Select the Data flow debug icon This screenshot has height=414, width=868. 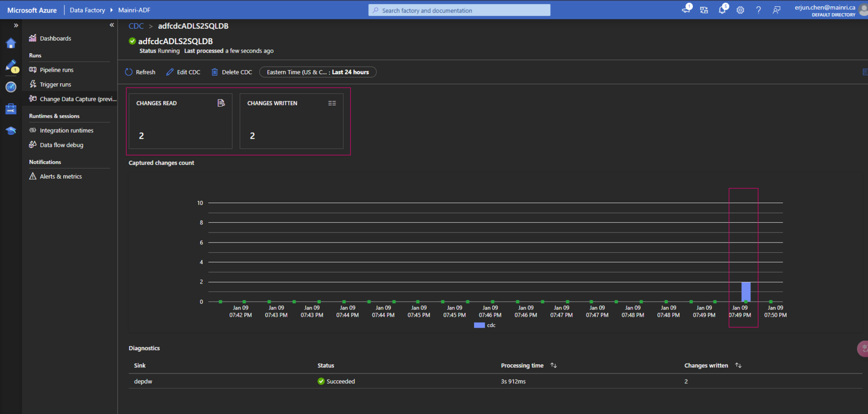[x=33, y=144]
